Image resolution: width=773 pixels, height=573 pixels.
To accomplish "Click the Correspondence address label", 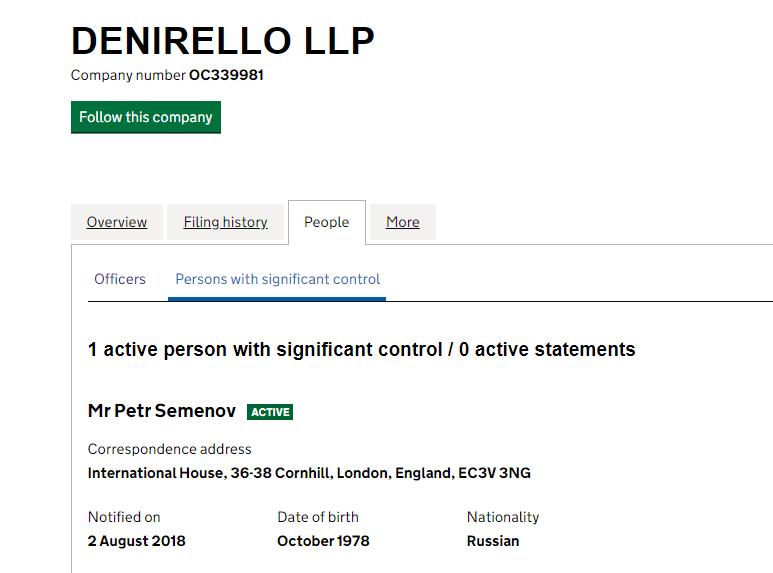I will [x=170, y=449].
